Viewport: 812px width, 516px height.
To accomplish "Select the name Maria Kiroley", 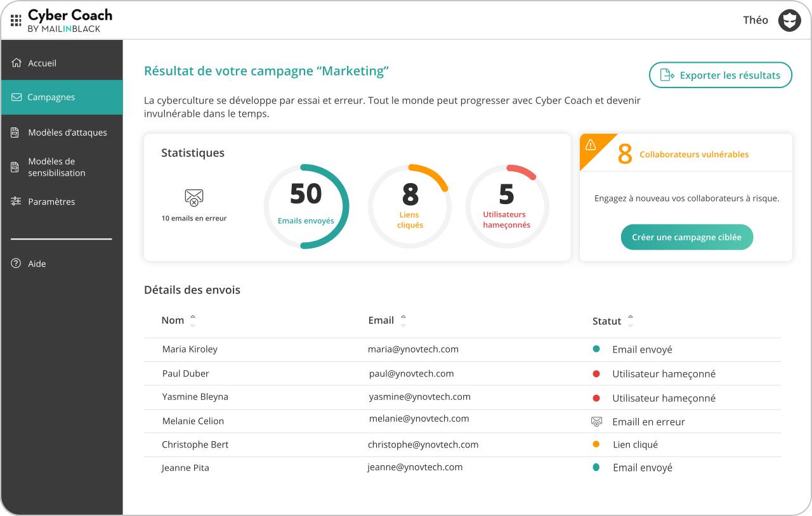I will tap(190, 349).
